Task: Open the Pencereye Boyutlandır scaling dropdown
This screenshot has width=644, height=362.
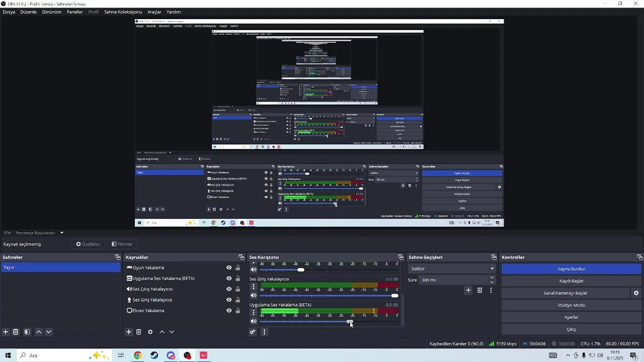Action: point(40,233)
